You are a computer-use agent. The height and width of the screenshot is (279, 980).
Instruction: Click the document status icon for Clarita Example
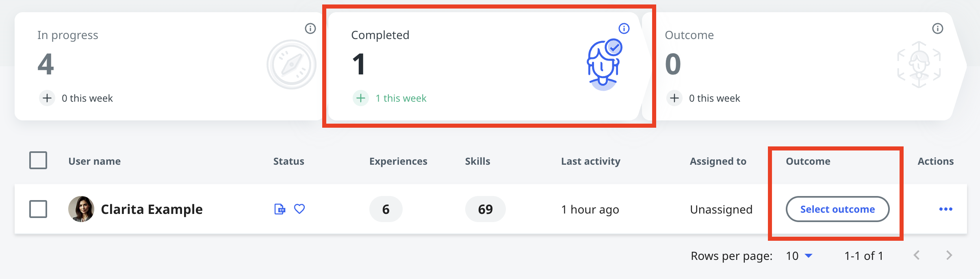tap(280, 209)
